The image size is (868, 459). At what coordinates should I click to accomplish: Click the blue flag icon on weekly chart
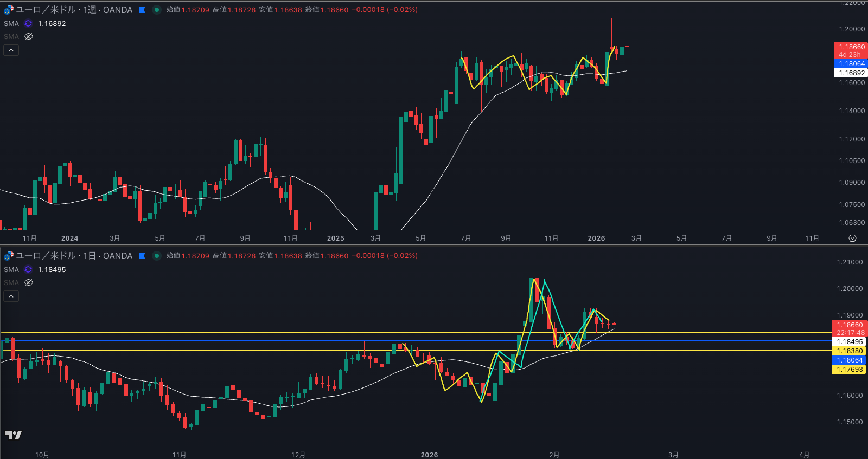coord(142,10)
